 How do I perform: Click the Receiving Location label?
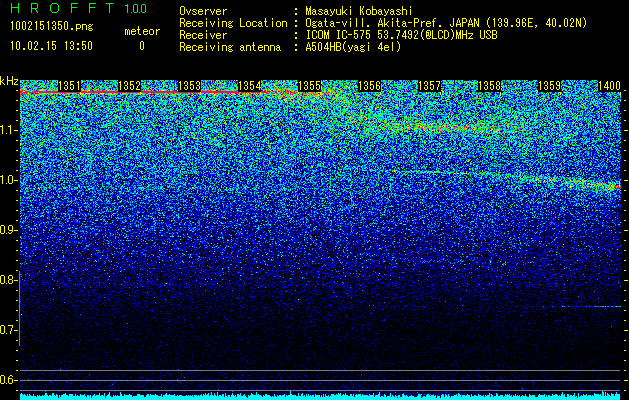coord(233,23)
